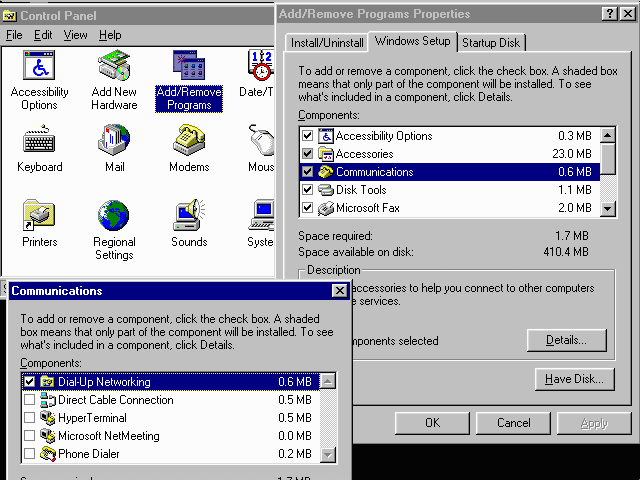
Task: Open the Sounds control panel icon
Action: point(189,217)
